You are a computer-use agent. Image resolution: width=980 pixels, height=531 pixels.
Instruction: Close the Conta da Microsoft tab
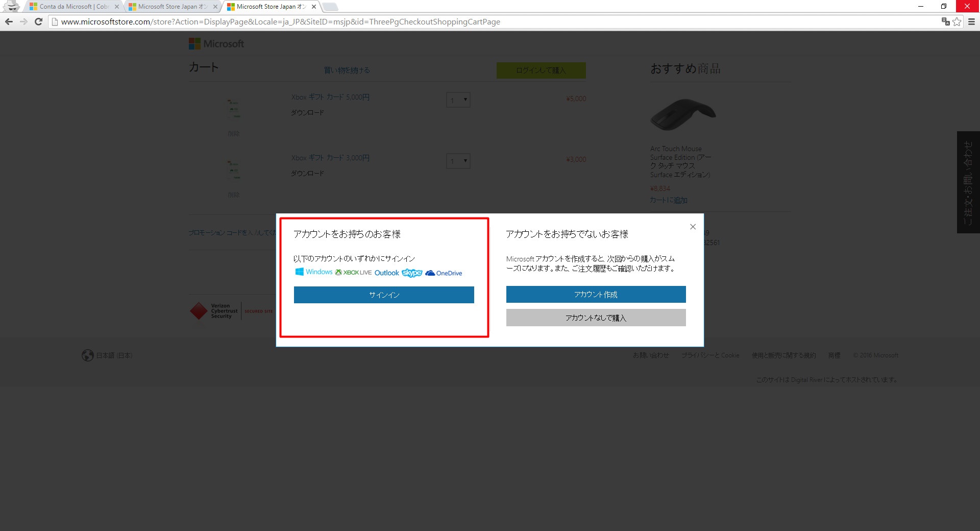point(116,7)
